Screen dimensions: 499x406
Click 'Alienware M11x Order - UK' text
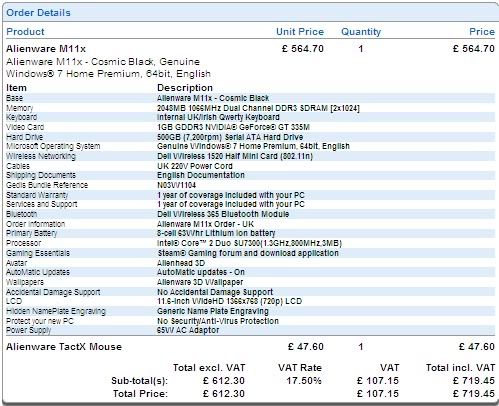205,224
